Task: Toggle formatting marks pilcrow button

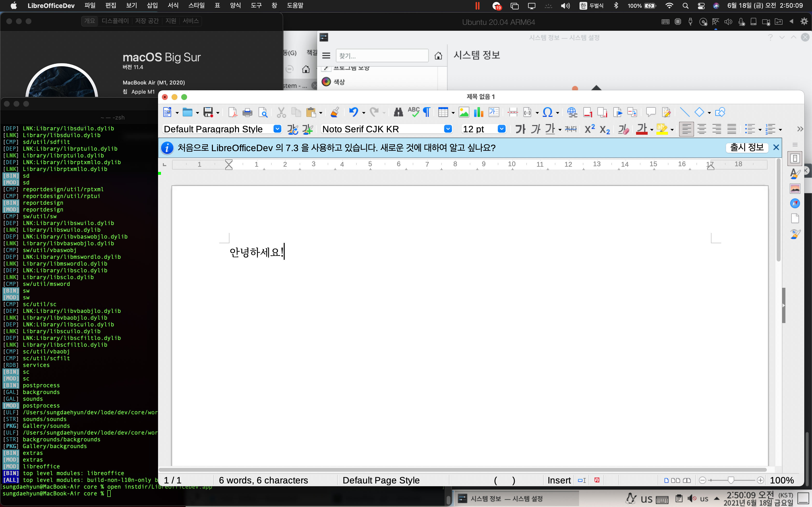Action: [427, 112]
